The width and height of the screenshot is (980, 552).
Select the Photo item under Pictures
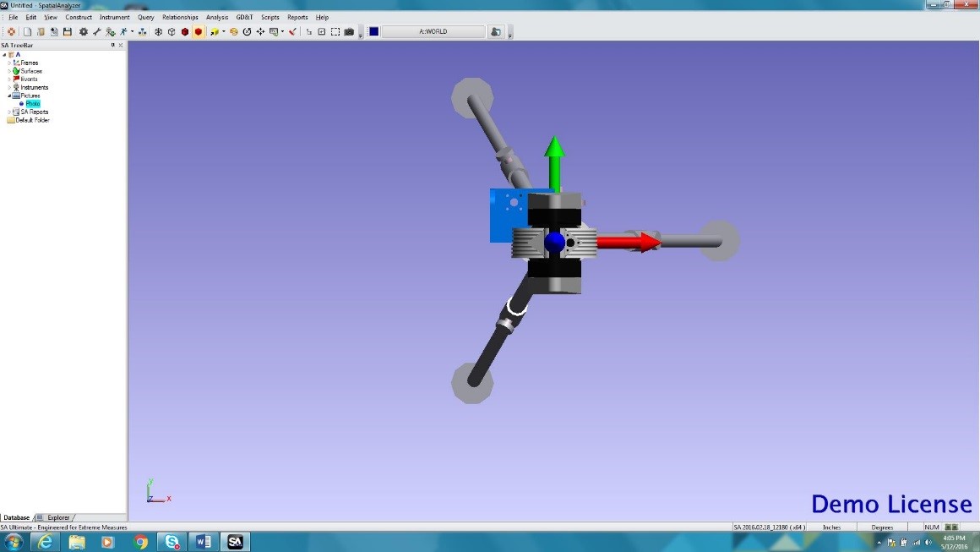[33, 103]
